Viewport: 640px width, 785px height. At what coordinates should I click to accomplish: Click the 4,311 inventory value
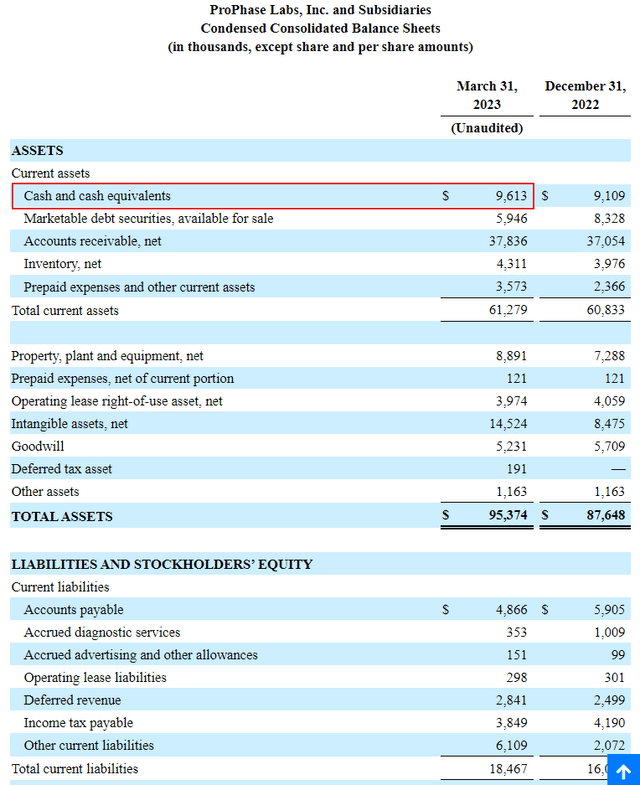[511, 264]
